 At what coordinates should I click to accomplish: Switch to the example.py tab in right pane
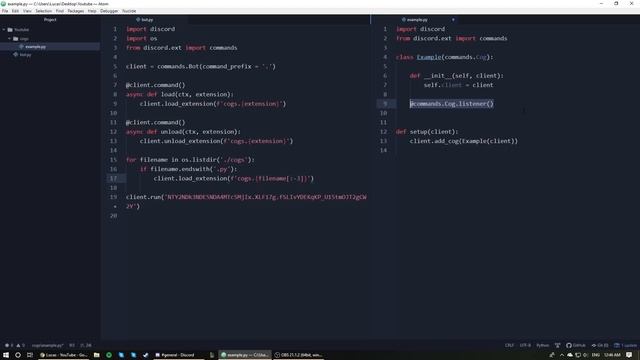(415, 20)
